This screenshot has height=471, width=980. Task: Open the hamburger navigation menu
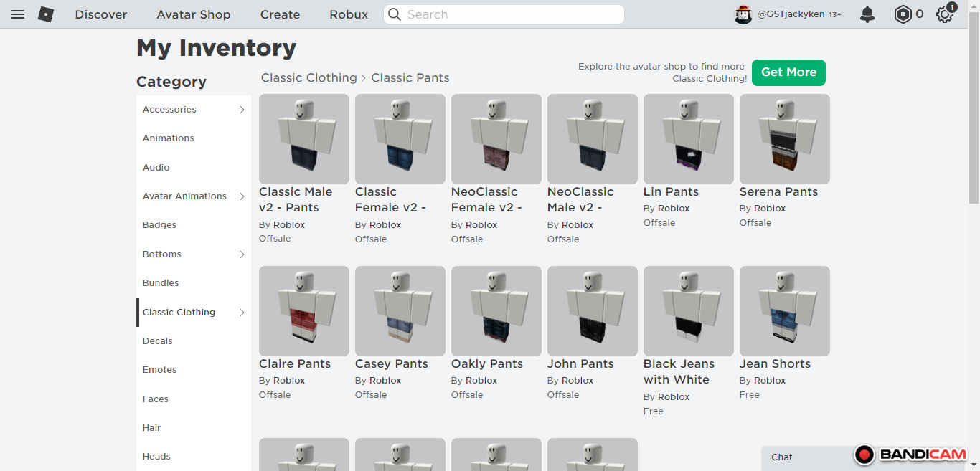pyautogui.click(x=18, y=14)
